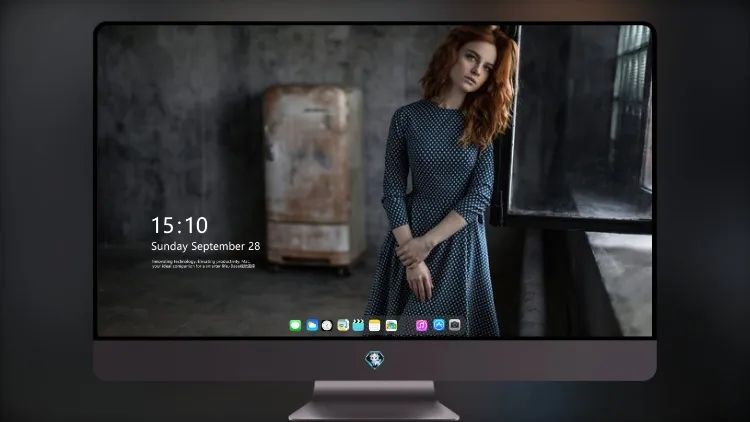
Task: Launch the pink iTunes music app
Action: [x=421, y=325]
